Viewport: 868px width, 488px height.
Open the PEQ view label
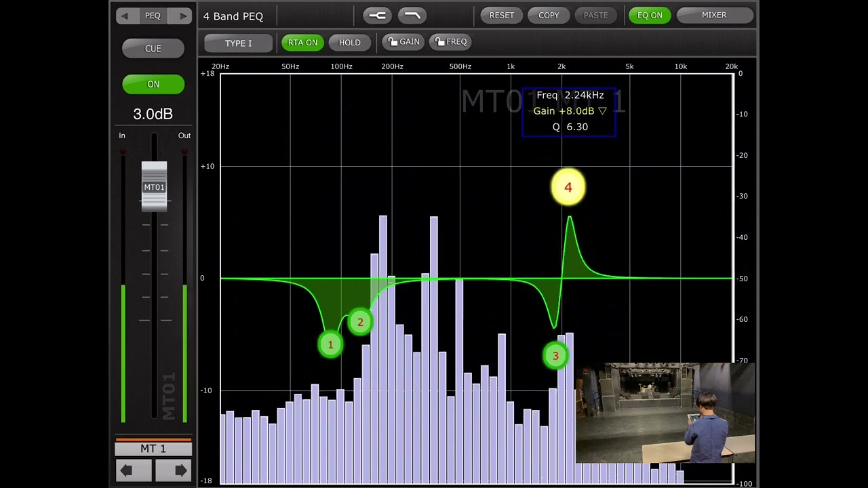[x=153, y=16]
